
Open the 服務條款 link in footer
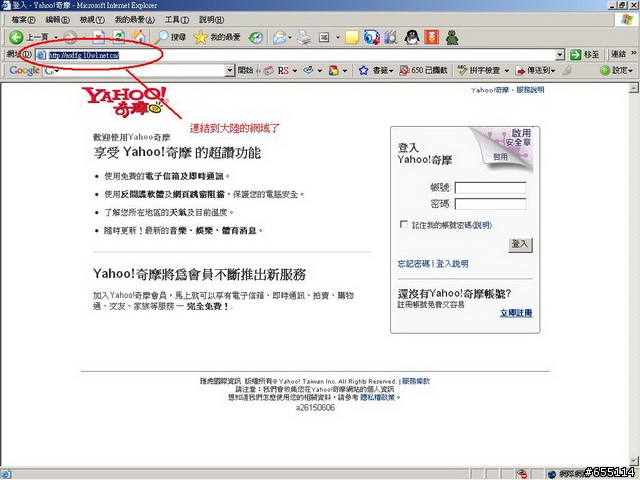click(x=416, y=381)
